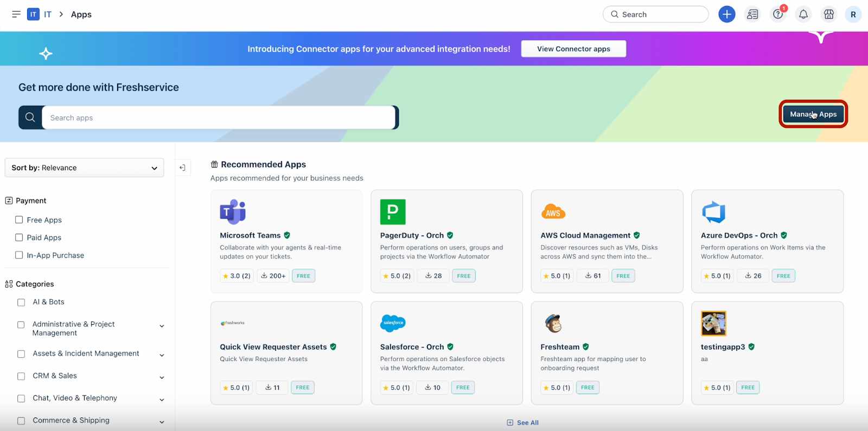Expand Administrative & Project Management subcategories
The width and height of the screenshot is (868, 431).
click(x=162, y=326)
